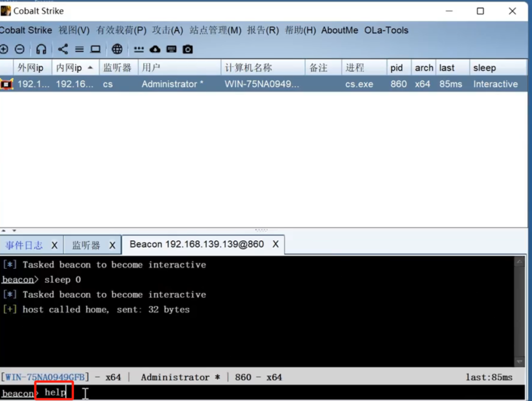532x401 pixels.
Task: Click the console scrollbar down arrow
Action: pos(520,362)
